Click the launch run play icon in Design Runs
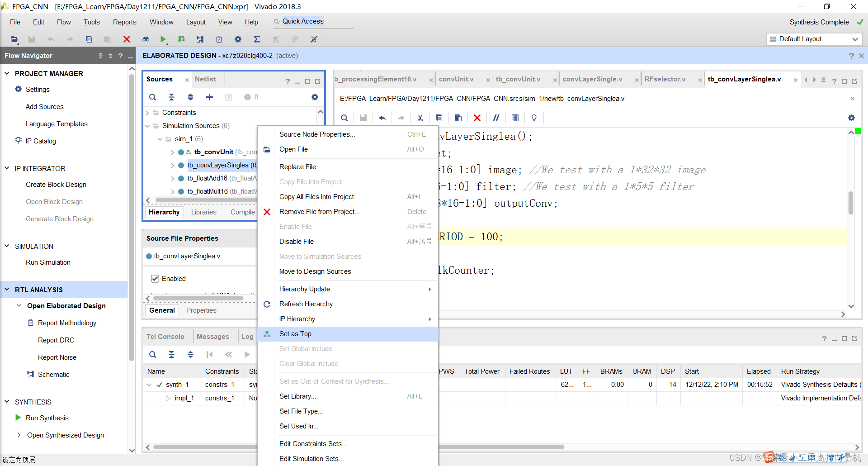This screenshot has height=466, width=868. pos(247,354)
